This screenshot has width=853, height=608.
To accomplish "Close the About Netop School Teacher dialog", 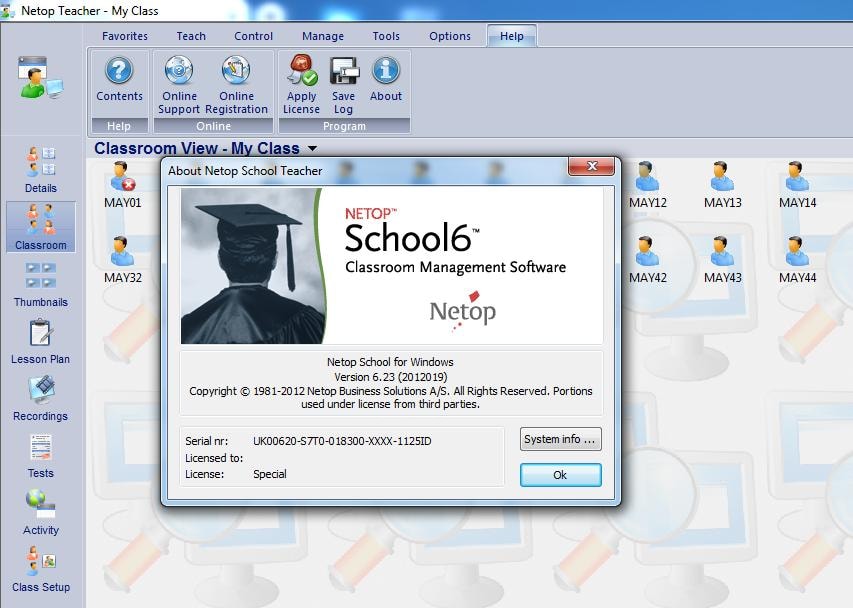I will [x=592, y=166].
